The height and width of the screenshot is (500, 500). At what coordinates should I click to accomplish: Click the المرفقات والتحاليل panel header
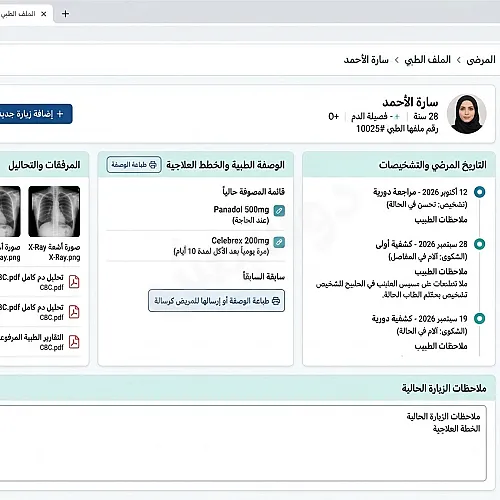coord(44,165)
